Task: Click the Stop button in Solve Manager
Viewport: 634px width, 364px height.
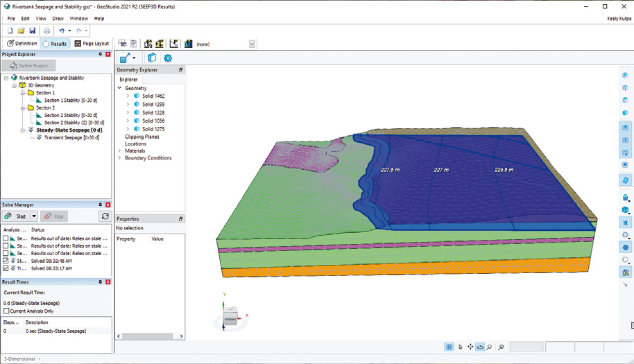Action: click(x=54, y=216)
